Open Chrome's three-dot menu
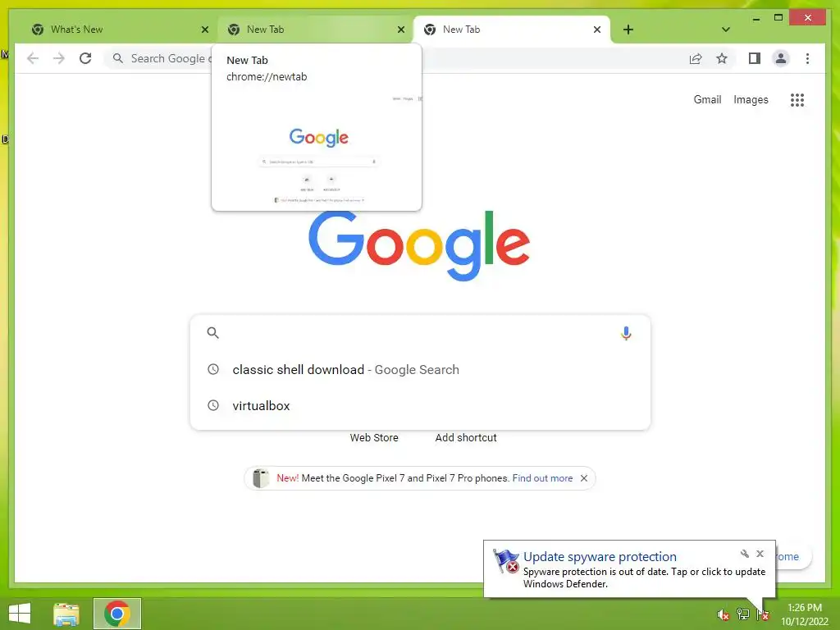 pos(807,58)
